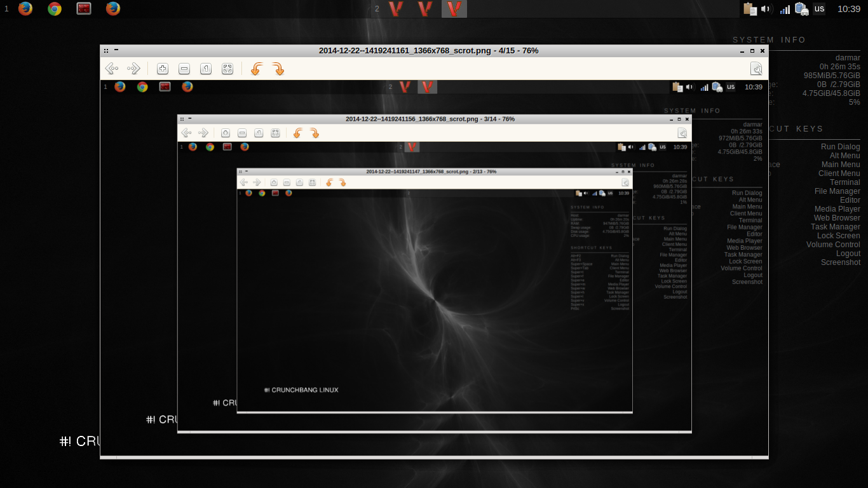Image resolution: width=868 pixels, height=488 pixels.
Task: Open Firefox icon beside workspace number 1
Action: [25, 9]
